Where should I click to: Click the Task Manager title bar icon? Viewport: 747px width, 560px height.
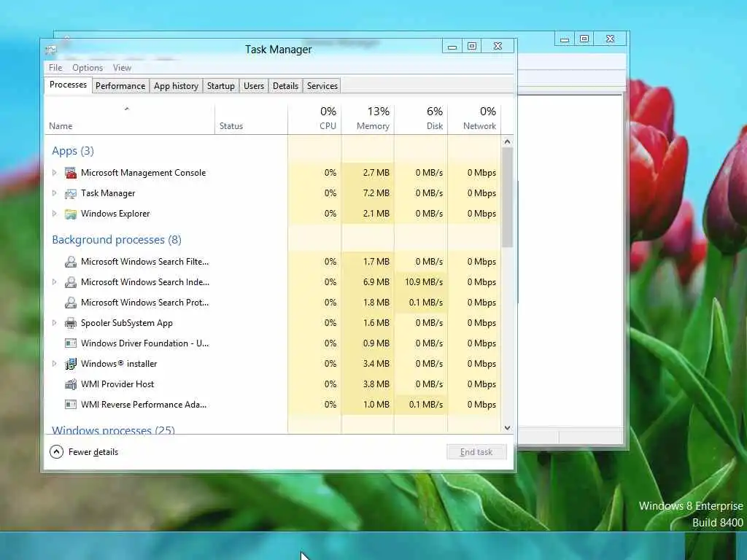[x=51, y=50]
